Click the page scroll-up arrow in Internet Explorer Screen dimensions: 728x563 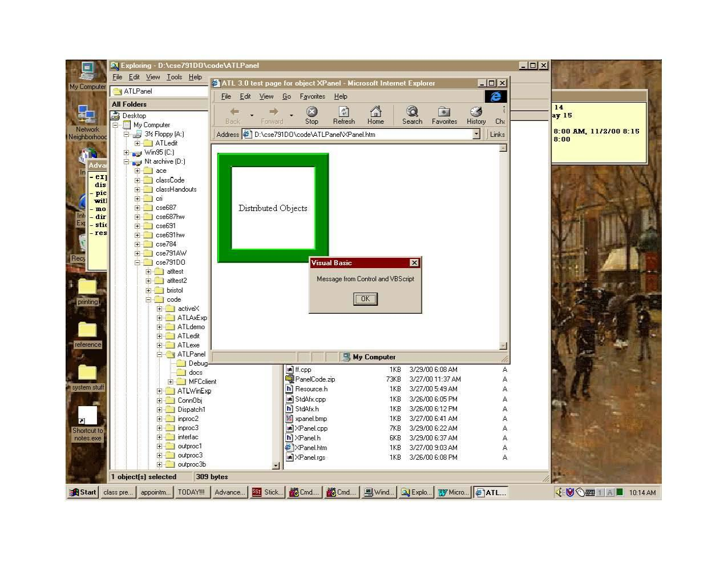tap(503, 148)
